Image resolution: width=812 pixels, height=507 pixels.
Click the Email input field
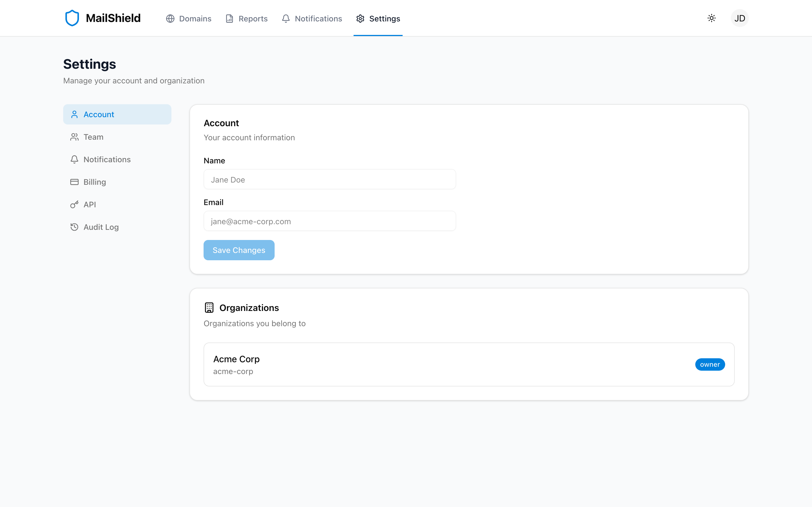[x=330, y=221]
